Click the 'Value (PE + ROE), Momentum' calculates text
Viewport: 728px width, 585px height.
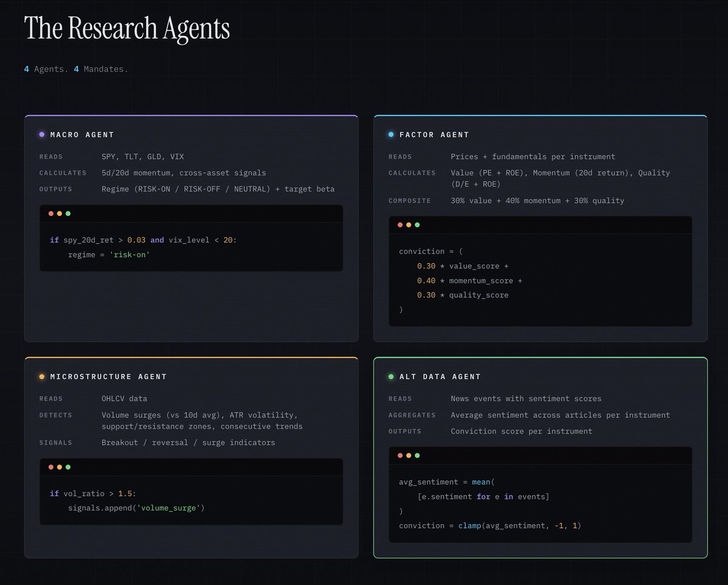[560, 178]
